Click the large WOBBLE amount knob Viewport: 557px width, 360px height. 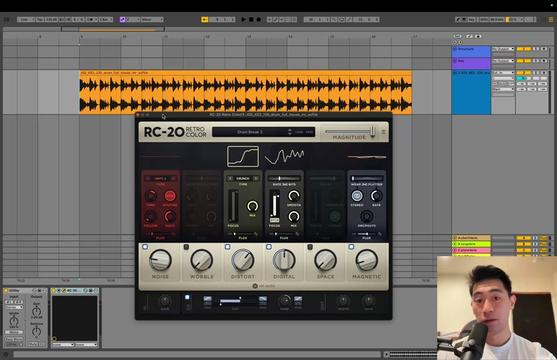[x=201, y=260]
